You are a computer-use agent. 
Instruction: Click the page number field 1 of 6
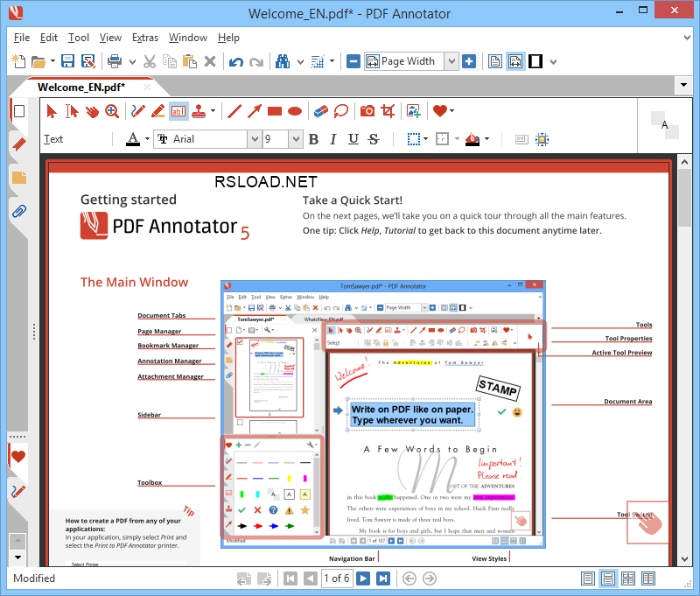[x=337, y=578]
